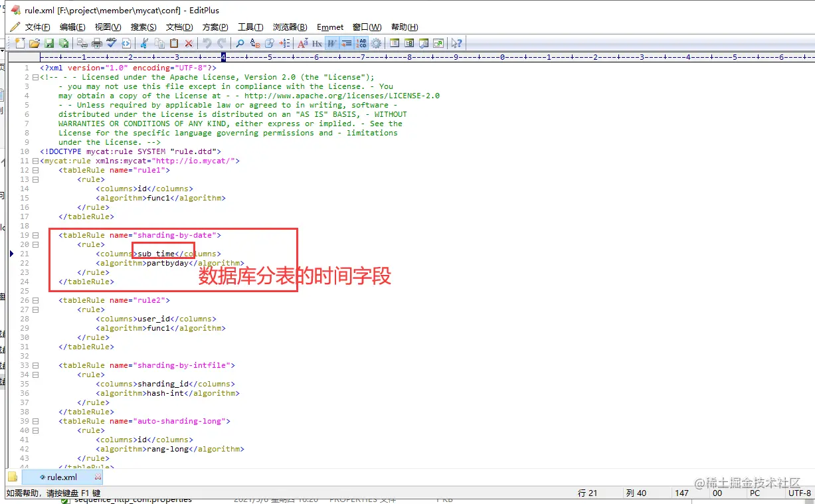Collapse the comment fold at line 2
The width and height of the screenshot is (815, 504).
point(36,77)
